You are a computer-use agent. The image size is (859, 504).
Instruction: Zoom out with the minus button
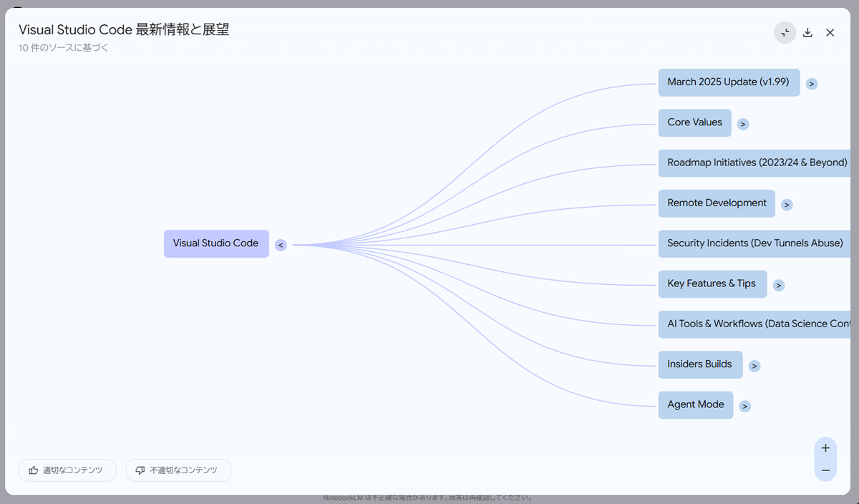825,470
